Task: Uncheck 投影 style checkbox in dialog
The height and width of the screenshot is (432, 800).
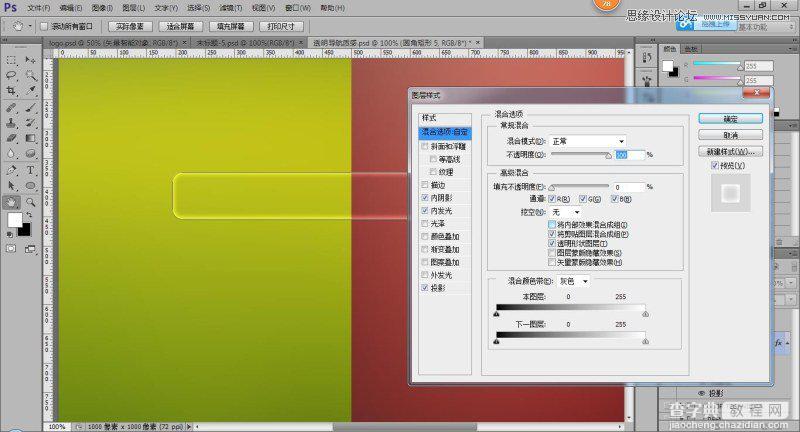Action: (x=424, y=288)
